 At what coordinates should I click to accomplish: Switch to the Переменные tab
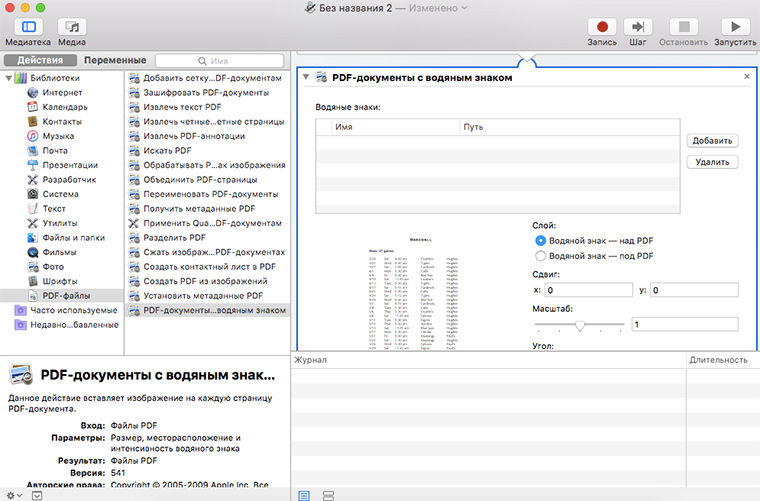[115, 60]
